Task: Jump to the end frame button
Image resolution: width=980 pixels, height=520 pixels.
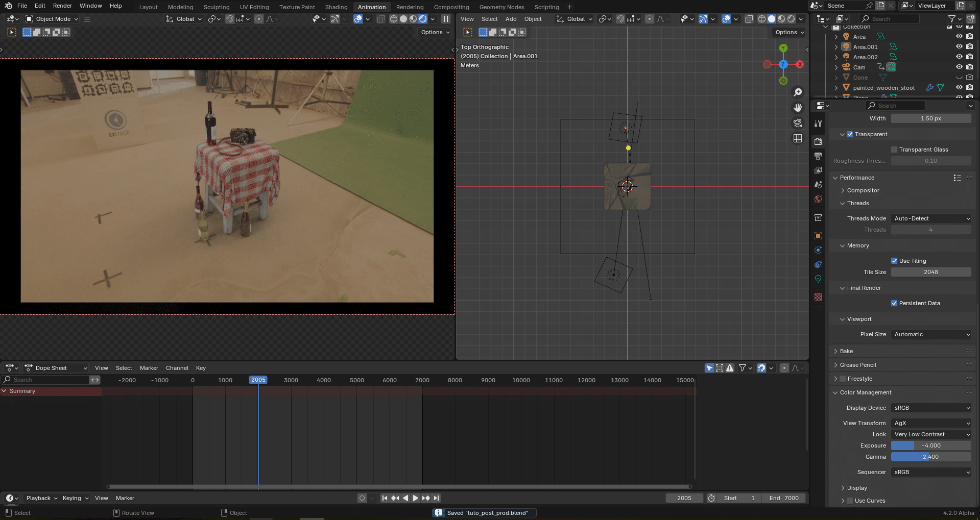Action: [436, 498]
